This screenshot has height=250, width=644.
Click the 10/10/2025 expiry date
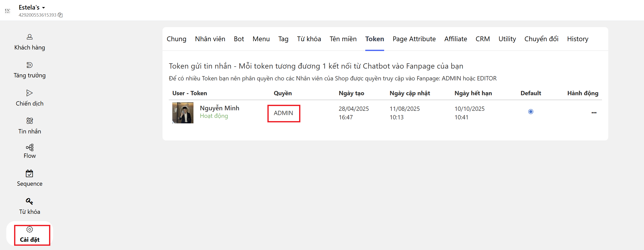[x=469, y=109]
